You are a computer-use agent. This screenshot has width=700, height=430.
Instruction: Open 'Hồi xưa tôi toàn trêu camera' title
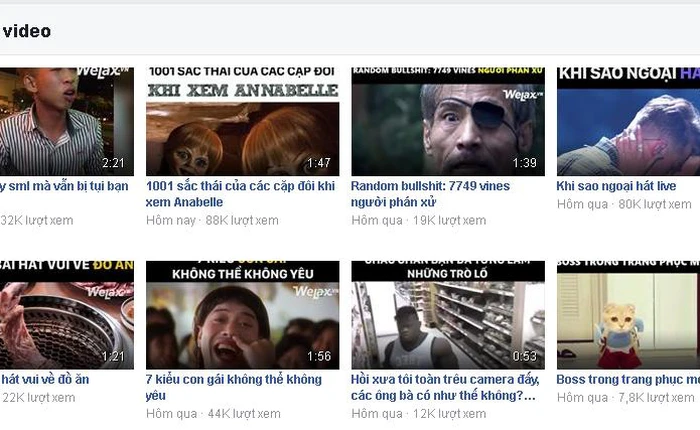(x=445, y=387)
